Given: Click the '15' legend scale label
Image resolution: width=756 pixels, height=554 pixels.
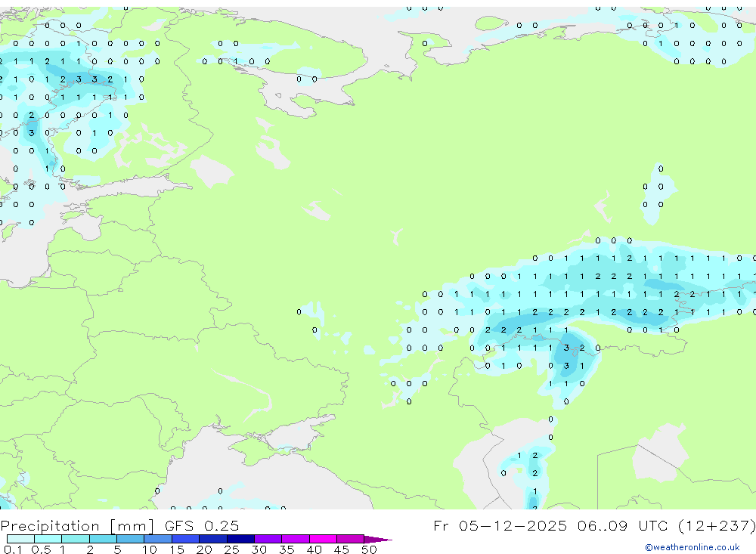Looking at the screenshot, I should 176,549.
